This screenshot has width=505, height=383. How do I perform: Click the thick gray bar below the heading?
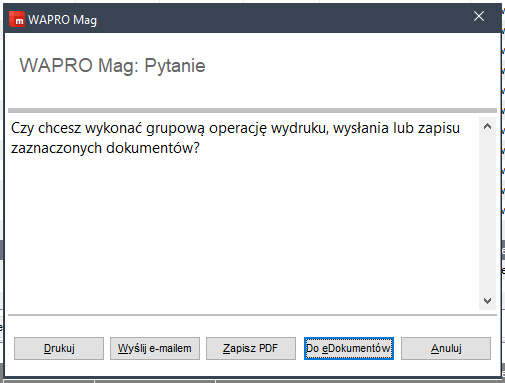pyautogui.click(x=252, y=110)
